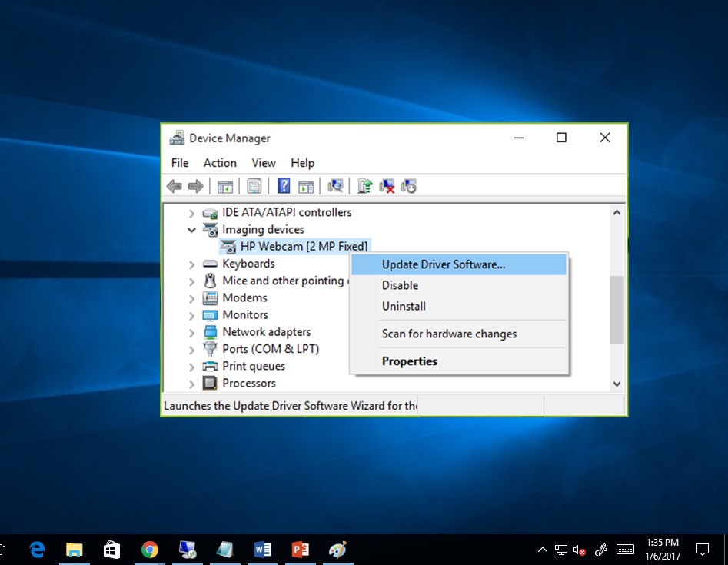
Task: Collapse the Imaging devices node
Action: pos(191,230)
